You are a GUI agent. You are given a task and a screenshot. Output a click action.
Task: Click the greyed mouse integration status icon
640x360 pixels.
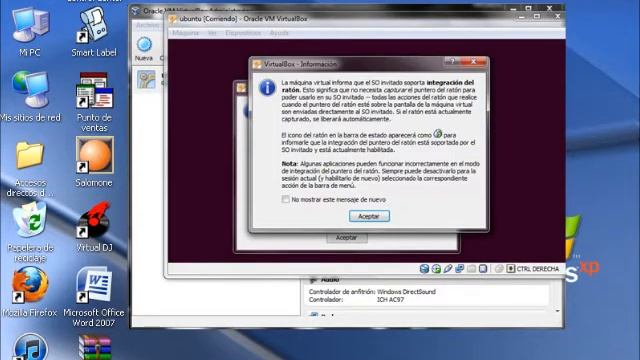[x=499, y=269]
